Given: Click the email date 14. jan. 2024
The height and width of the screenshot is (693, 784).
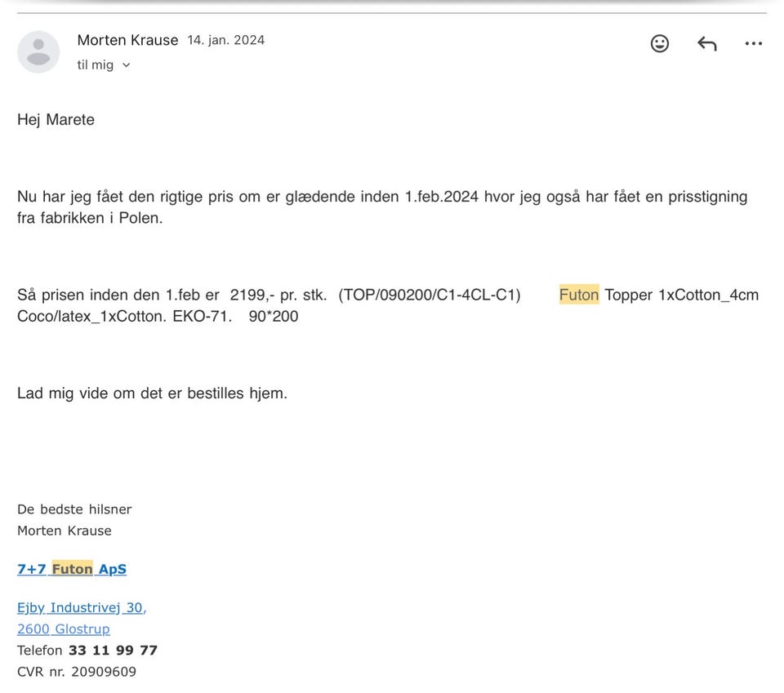Looking at the screenshot, I should click(226, 40).
